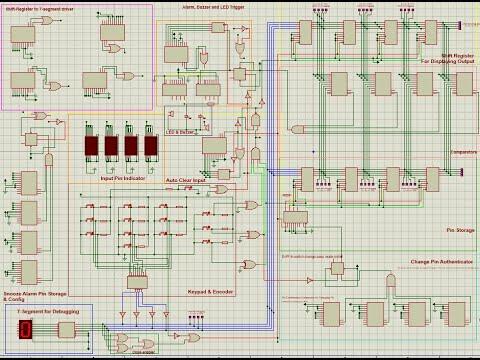Select the AND gate under Change Pin Authenticator
Screen dimensions: 480x360
391,281
